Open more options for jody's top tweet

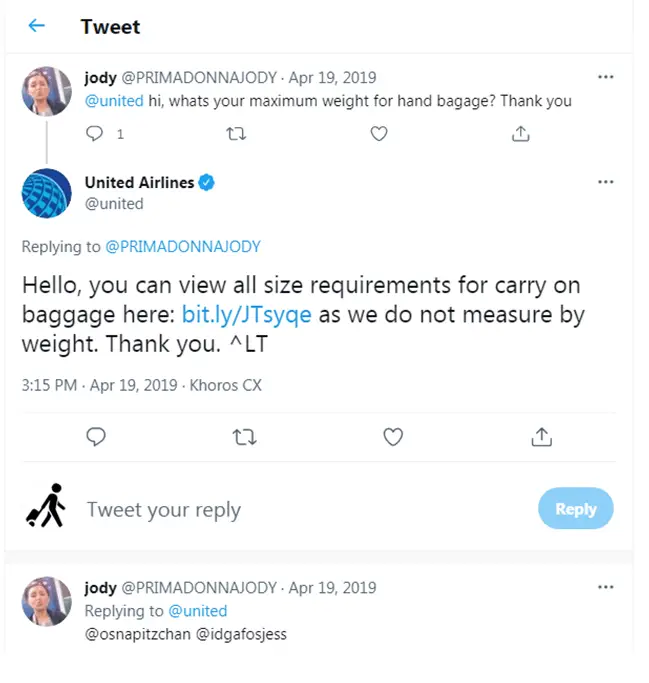[x=605, y=77]
